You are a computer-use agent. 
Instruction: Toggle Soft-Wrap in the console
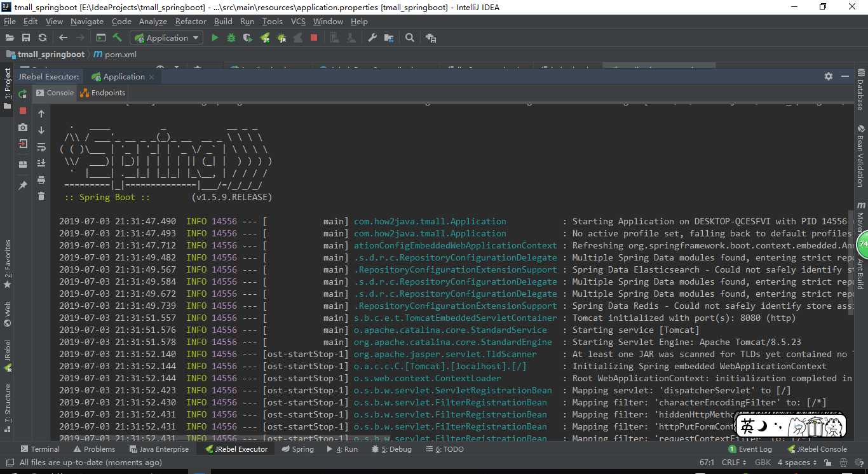point(41,147)
